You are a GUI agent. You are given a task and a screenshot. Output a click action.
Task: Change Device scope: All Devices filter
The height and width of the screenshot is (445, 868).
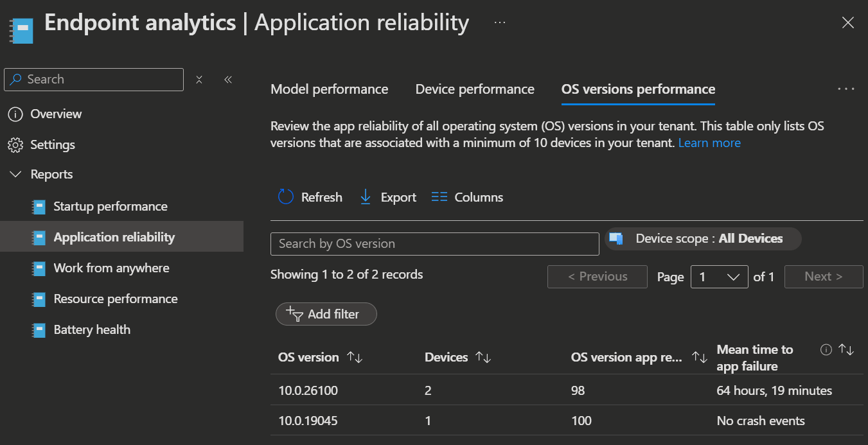coord(704,239)
